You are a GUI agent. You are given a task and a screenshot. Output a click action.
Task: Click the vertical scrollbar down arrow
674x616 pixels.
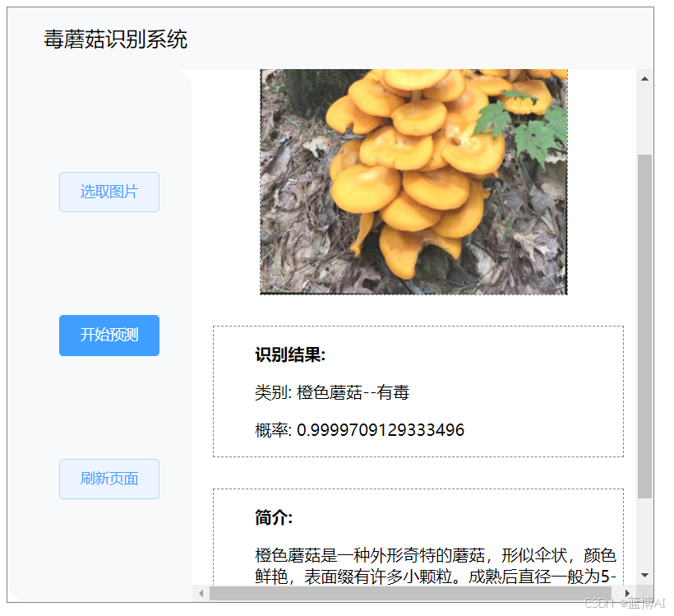coord(644,575)
